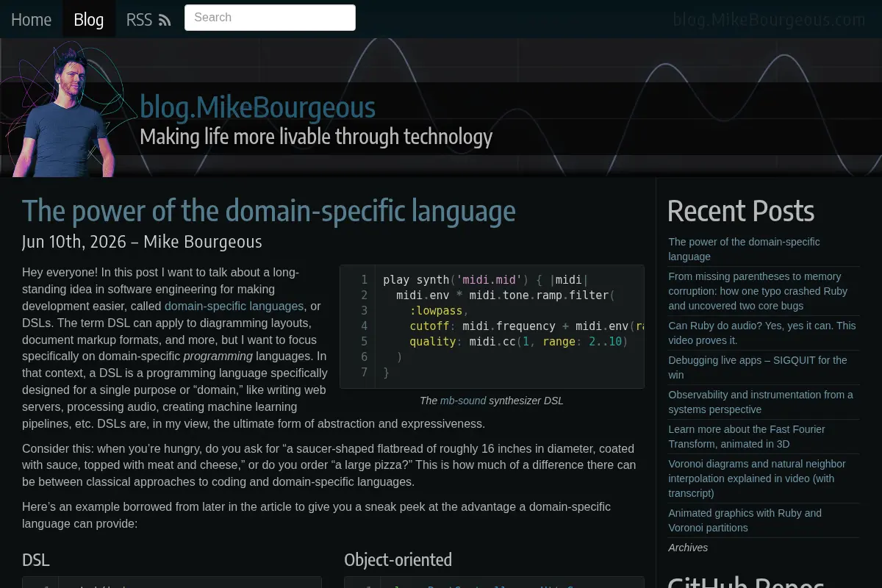Open the Home nav item
Screen dimensions: 882x588
click(31, 19)
